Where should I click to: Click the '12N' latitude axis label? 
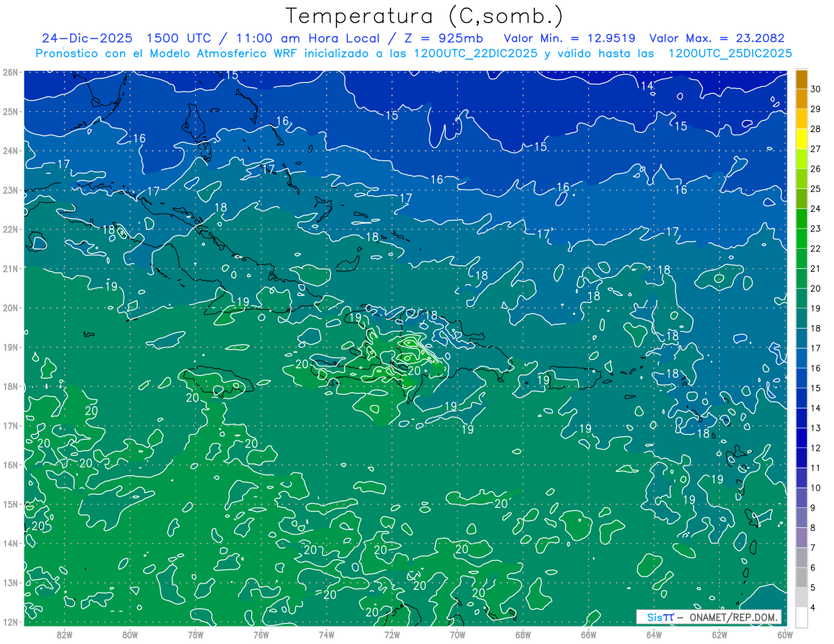10,622
